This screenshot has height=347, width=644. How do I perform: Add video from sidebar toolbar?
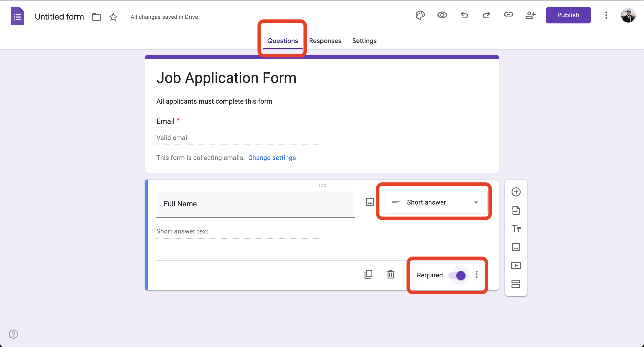516,265
